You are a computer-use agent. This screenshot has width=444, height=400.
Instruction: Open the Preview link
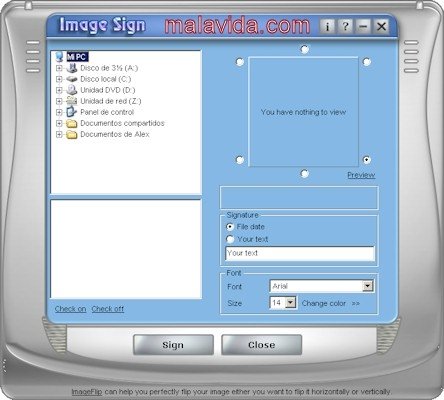pos(361,175)
